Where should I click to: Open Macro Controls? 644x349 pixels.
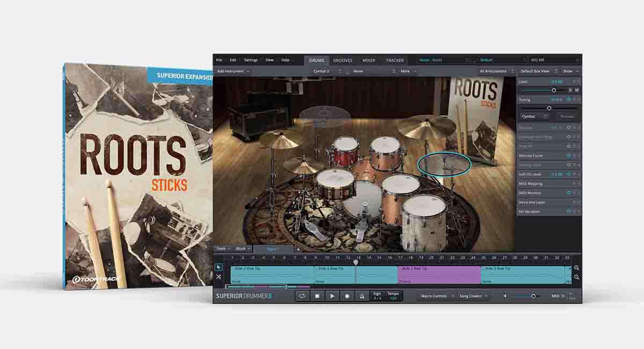click(x=436, y=296)
